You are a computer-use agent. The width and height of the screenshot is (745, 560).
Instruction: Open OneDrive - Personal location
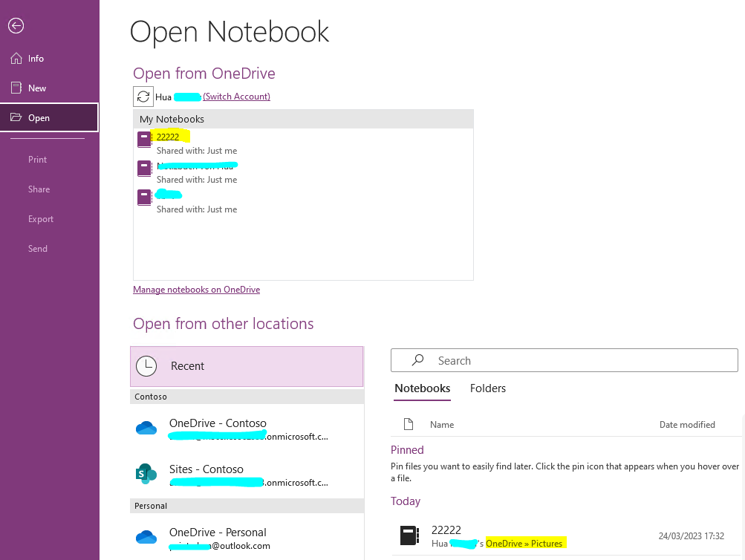[x=247, y=538]
